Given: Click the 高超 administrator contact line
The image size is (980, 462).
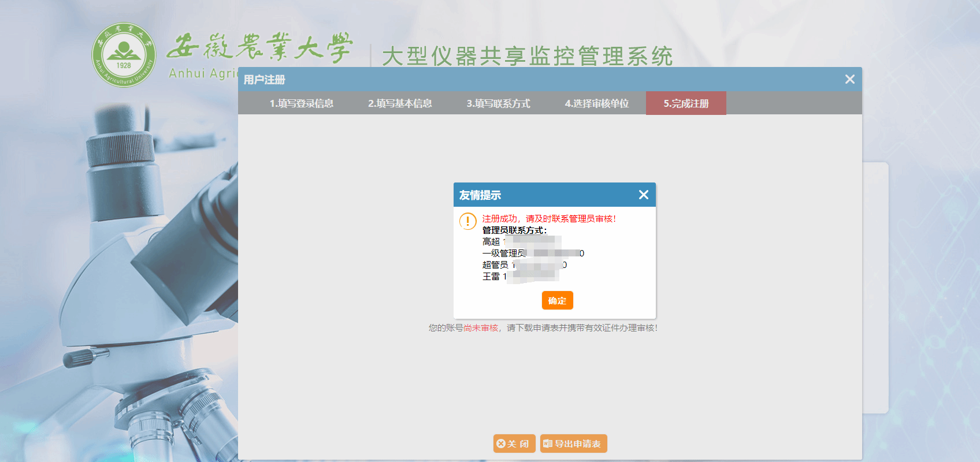Looking at the screenshot, I should [492, 242].
